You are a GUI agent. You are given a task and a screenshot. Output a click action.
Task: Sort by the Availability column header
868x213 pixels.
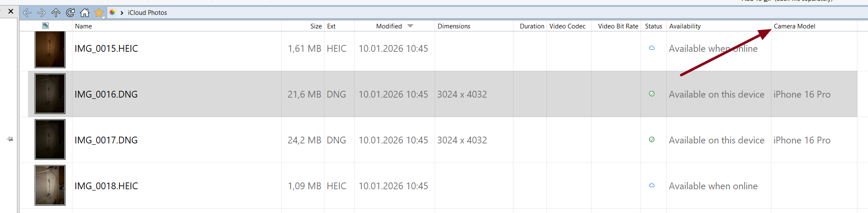tap(685, 26)
